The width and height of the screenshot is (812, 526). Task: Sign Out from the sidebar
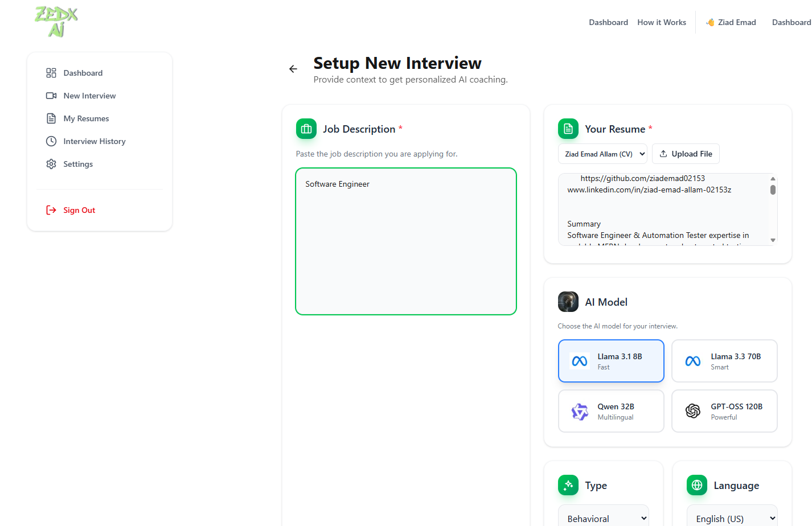(x=79, y=210)
